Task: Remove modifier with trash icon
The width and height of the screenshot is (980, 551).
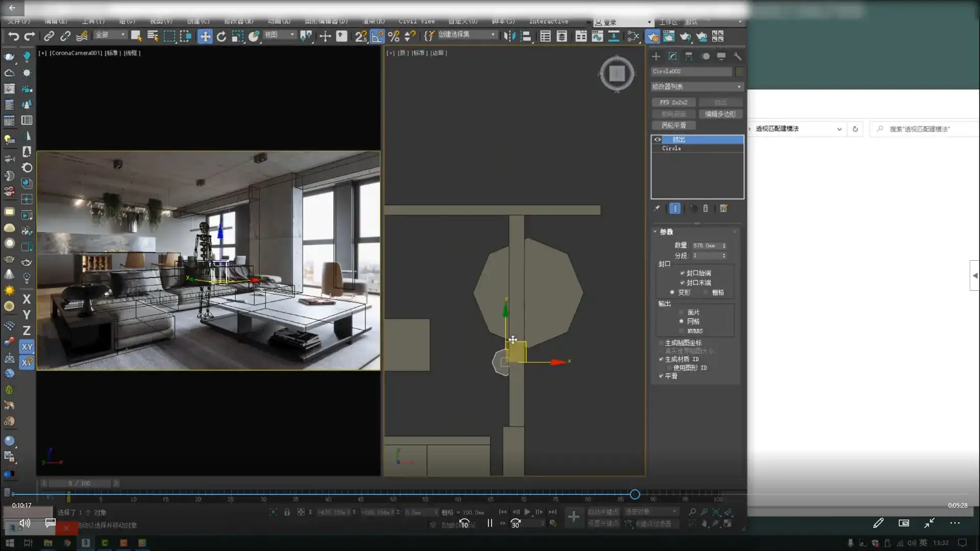Action: pyautogui.click(x=705, y=208)
